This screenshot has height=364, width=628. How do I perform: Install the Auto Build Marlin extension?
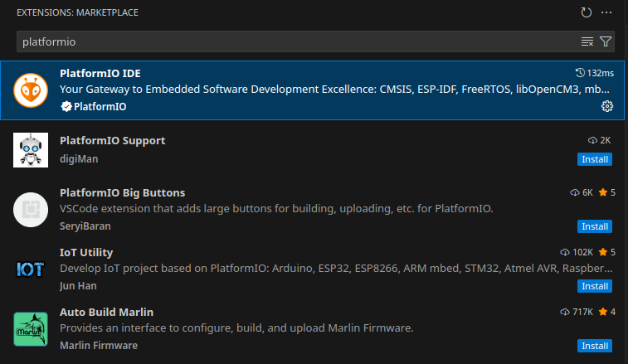(x=595, y=346)
